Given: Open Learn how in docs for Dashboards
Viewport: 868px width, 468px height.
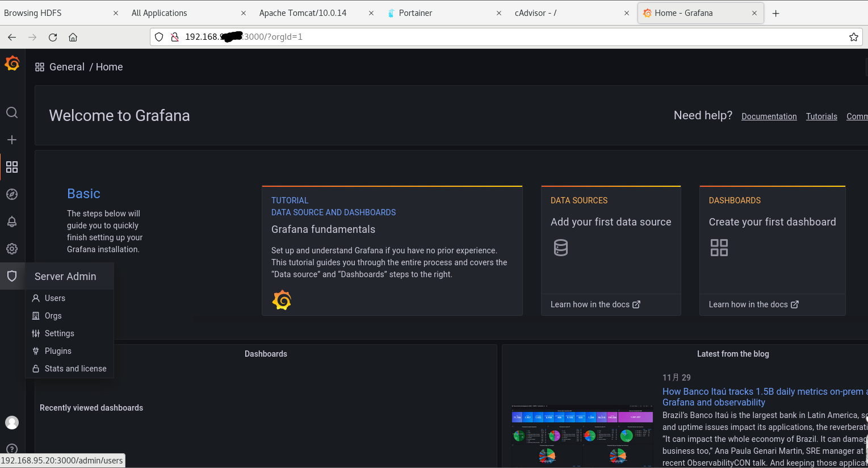Looking at the screenshot, I should point(754,304).
